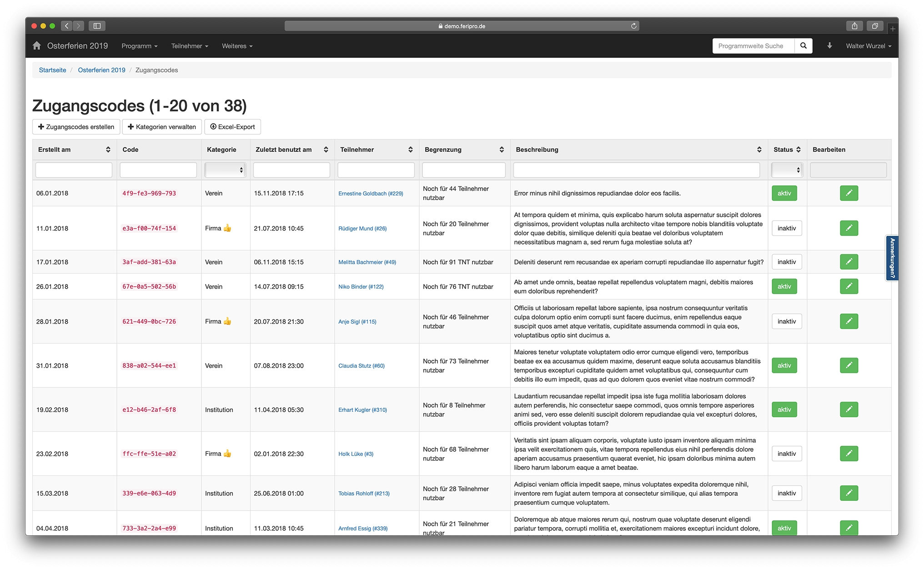Open the Status filter dropdown

(786, 170)
